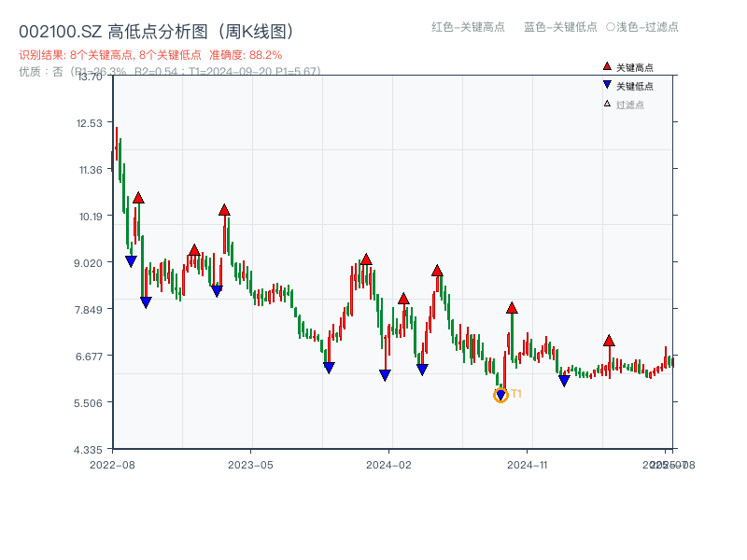Click the hollow 过滤点 triangle icon in the legend
The height and width of the screenshot is (560, 747).
605,103
